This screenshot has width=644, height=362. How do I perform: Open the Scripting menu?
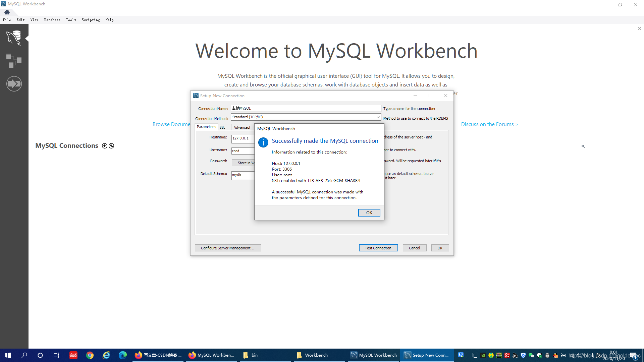[x=91, y=20]
